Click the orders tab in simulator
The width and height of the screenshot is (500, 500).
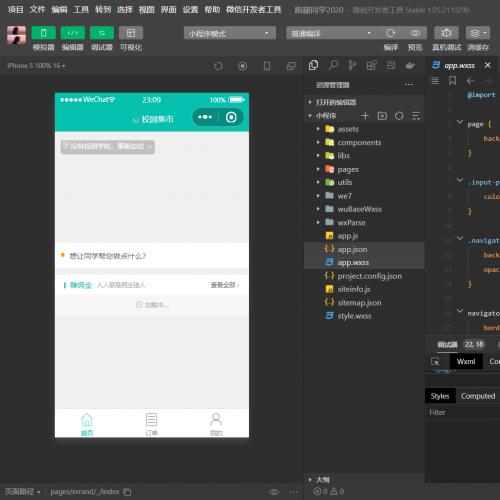coord(151,424)
